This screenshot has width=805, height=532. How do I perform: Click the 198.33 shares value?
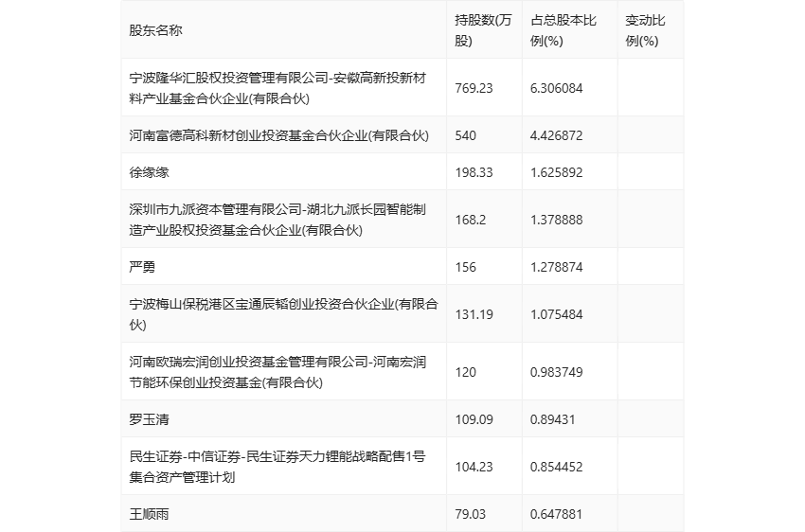click(474, 172)
